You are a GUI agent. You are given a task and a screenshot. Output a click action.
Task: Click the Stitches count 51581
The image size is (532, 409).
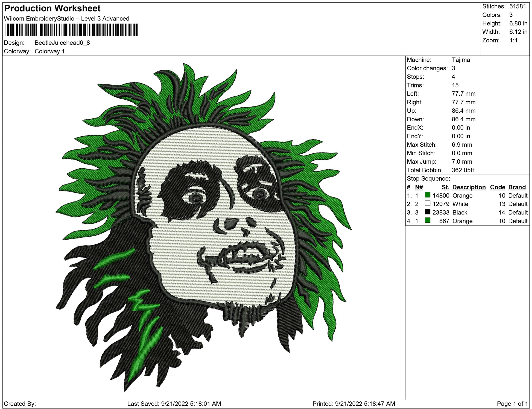point(518,6)
